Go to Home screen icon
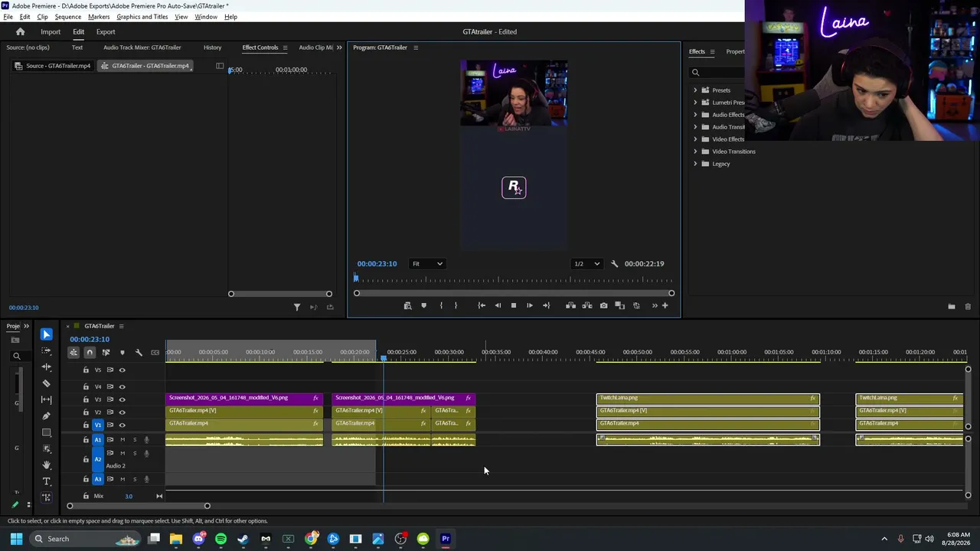Screen dimensions: 980x551 pyautogui.click(x=20, y=32)
